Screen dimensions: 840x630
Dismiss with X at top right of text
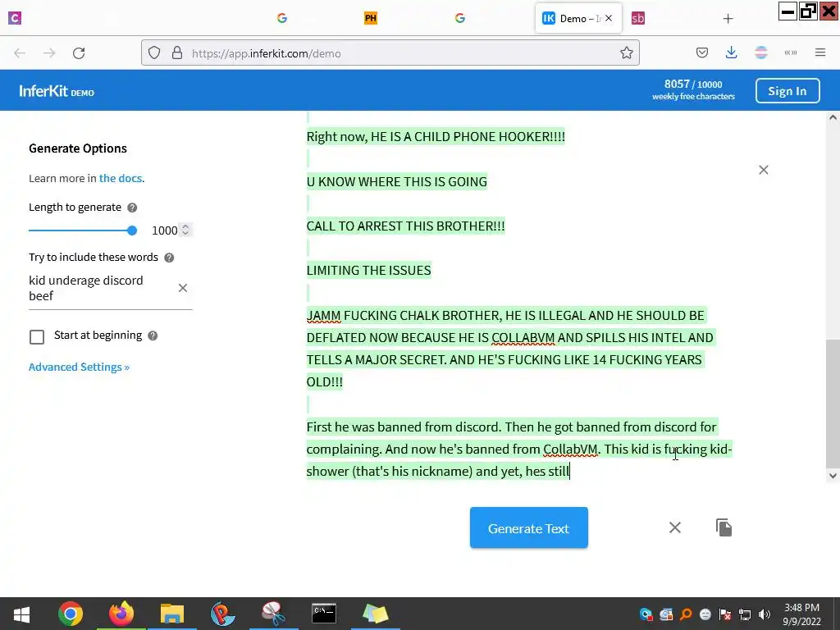pos(764,170)
